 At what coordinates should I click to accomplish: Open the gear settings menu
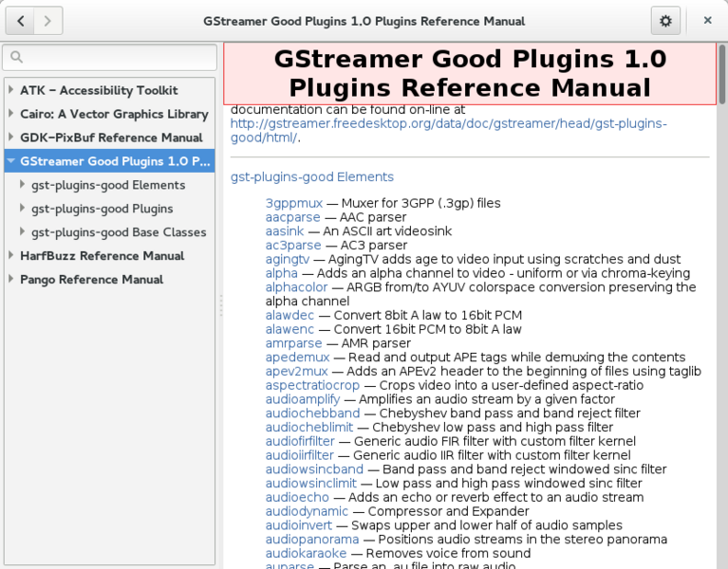coord(665,21)
